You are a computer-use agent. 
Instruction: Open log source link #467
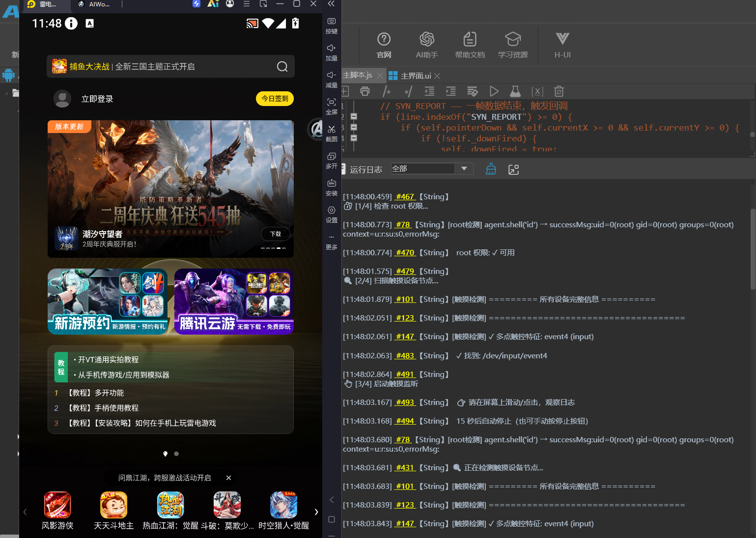(405, 196)
